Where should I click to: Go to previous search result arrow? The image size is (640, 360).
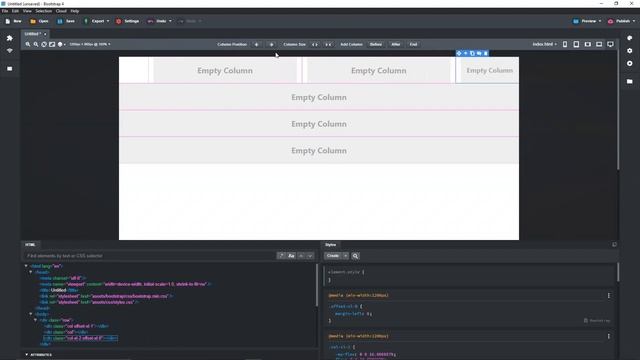click(x=301, y=256)
